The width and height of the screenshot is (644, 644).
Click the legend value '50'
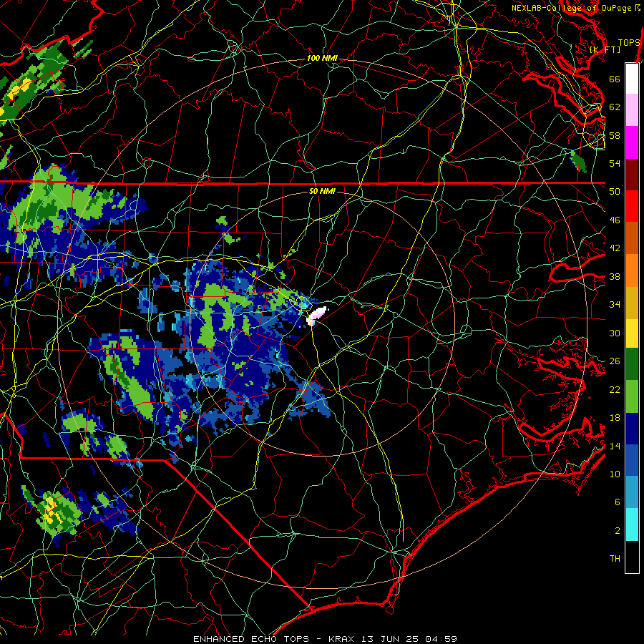point(615,192)
